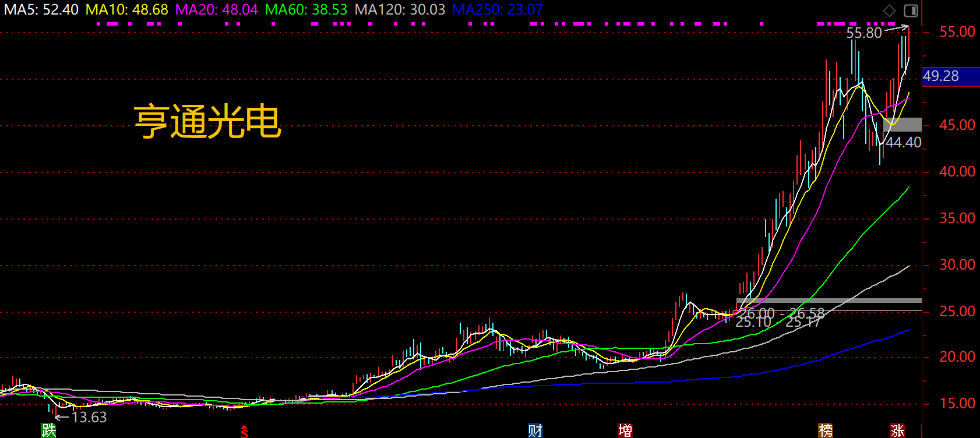Open the orange 榜 ranking marker
The image size is (980, 438).
(825, 430)
